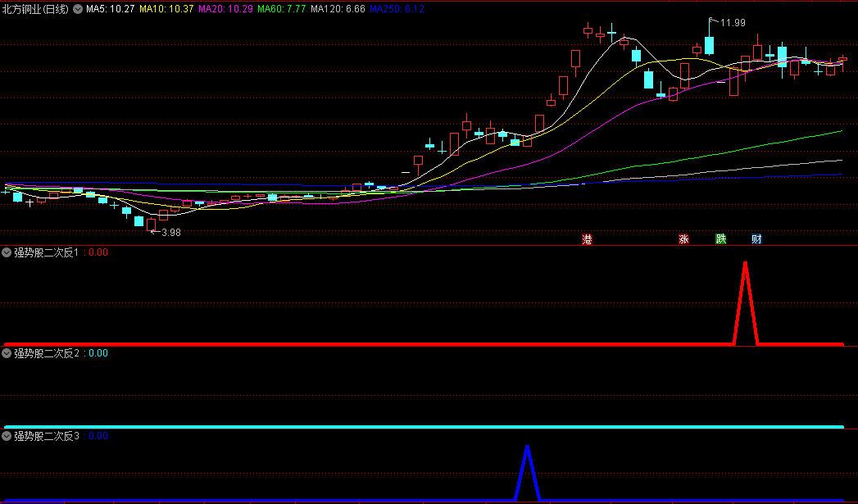Select the MA10: 10.37 label
This screenshot has width=858, height=504.
[166, 9]
